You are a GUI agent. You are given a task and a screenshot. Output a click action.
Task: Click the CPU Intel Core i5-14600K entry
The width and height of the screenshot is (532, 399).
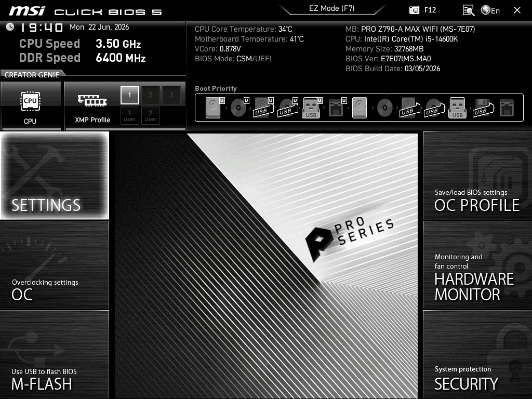[402, 39]
